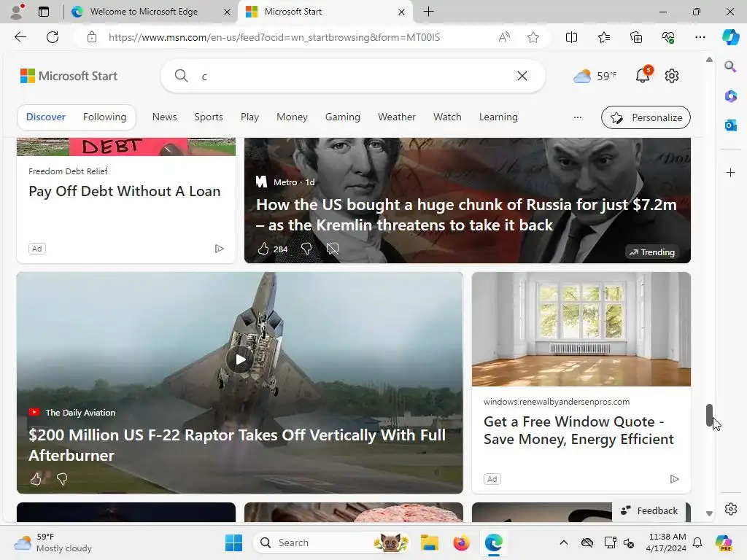Open Edge settings and more menu

pos(700,37)
